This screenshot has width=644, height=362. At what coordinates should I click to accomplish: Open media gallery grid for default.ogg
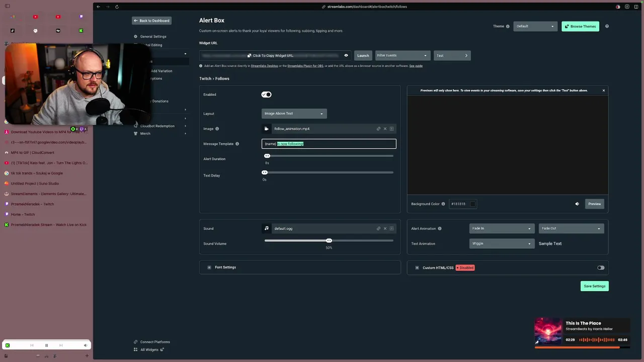click(391, 228)
